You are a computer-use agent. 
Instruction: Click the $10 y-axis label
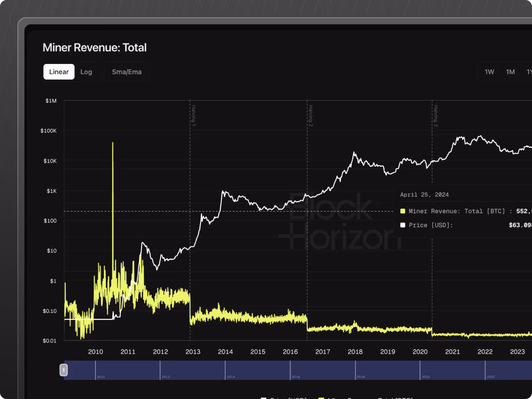[x=52, y=251]
